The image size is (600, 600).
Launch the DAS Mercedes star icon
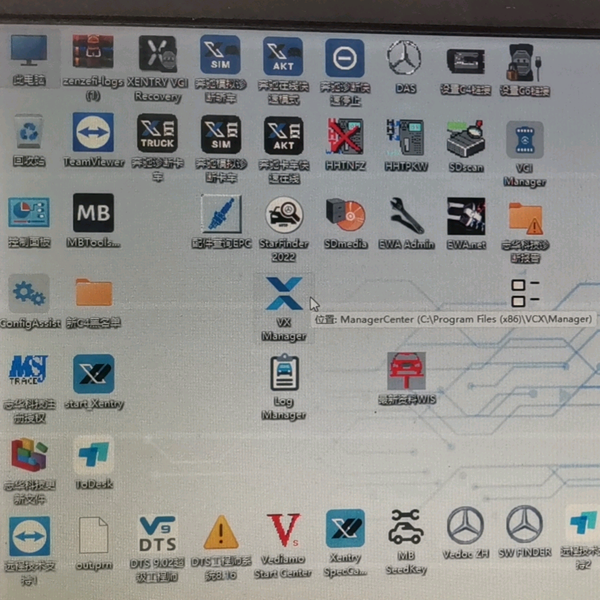click(x=405, y=56)
